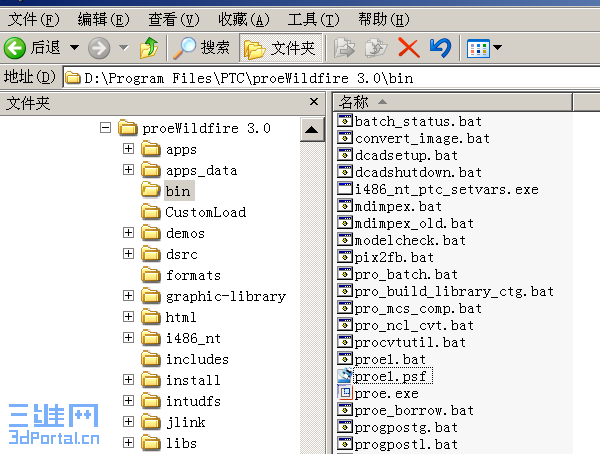
Task: Expand the apps folder node
Action: pos(129,149)
